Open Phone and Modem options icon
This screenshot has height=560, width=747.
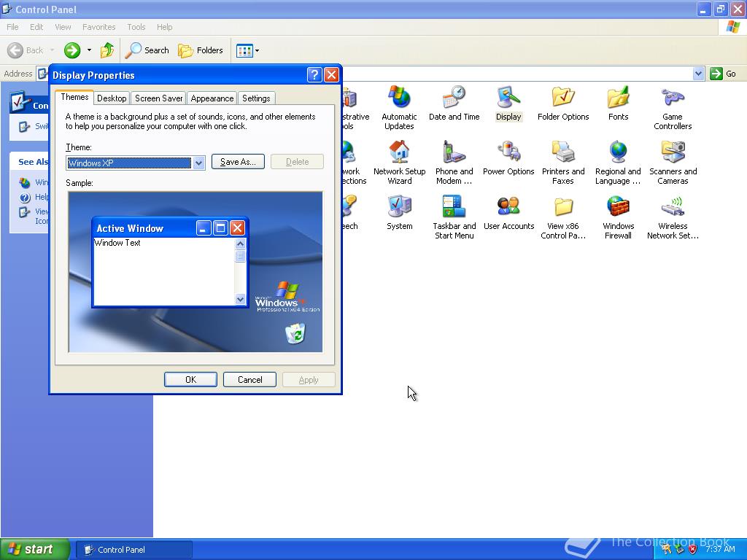click(x=454, y=163)
